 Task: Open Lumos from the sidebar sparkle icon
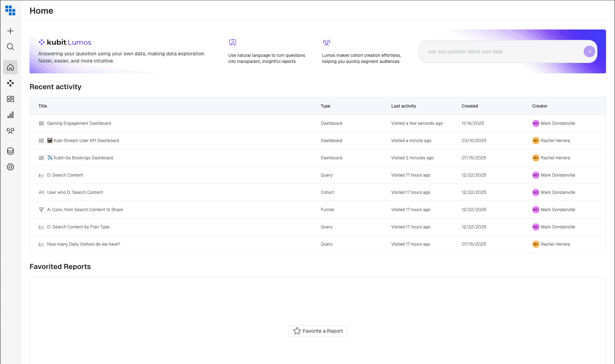pos(10,83)
